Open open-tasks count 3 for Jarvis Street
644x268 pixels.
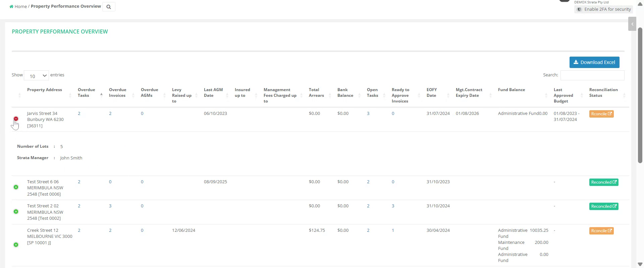(x=368, y=114)
